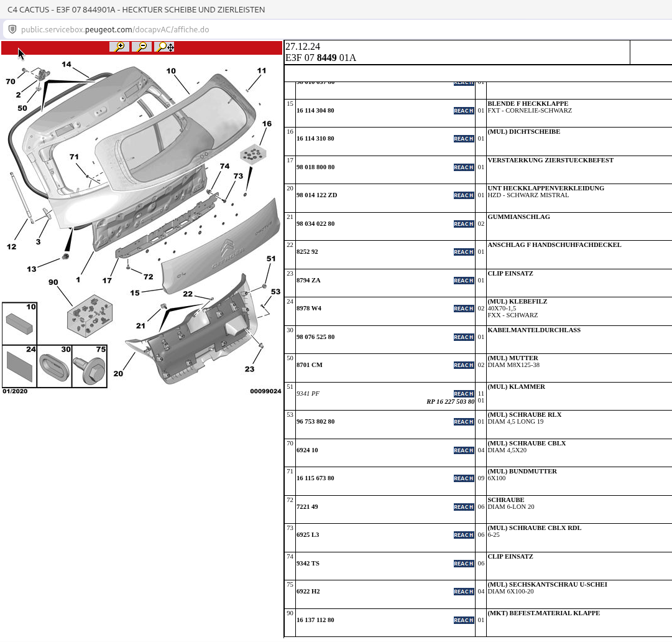Click diagram callout number 74
Screen dimensions: 672x642
224,166
